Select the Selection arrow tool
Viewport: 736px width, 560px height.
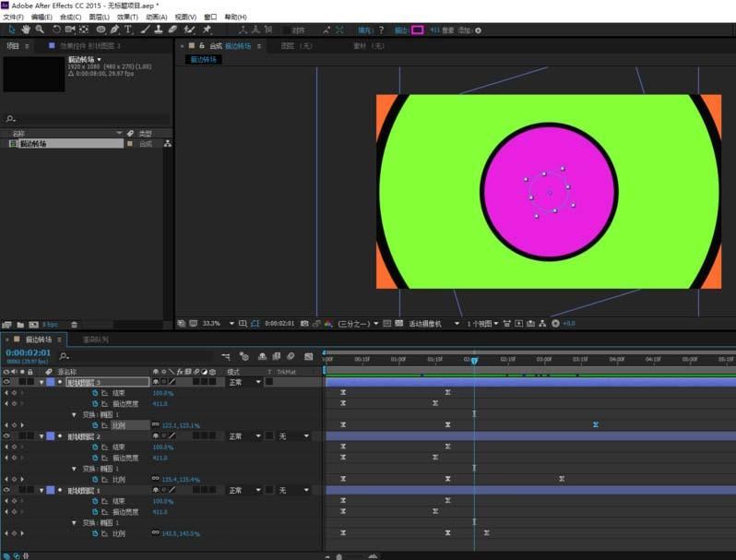pos(10,30)
